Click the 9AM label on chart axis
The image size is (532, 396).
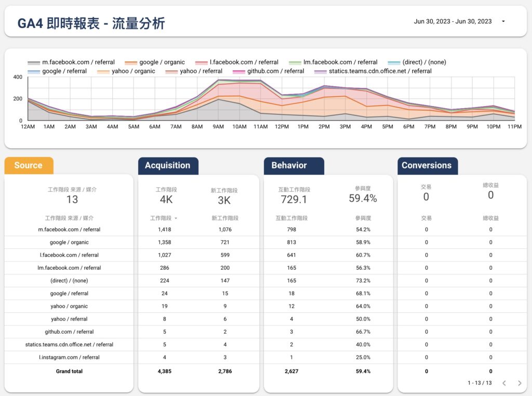(218, 127)
